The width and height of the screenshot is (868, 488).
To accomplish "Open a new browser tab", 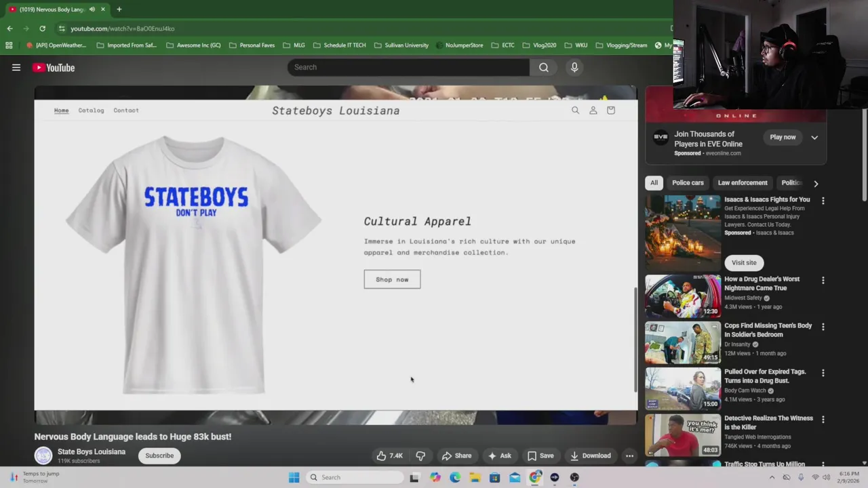I will tap(119, 9).
